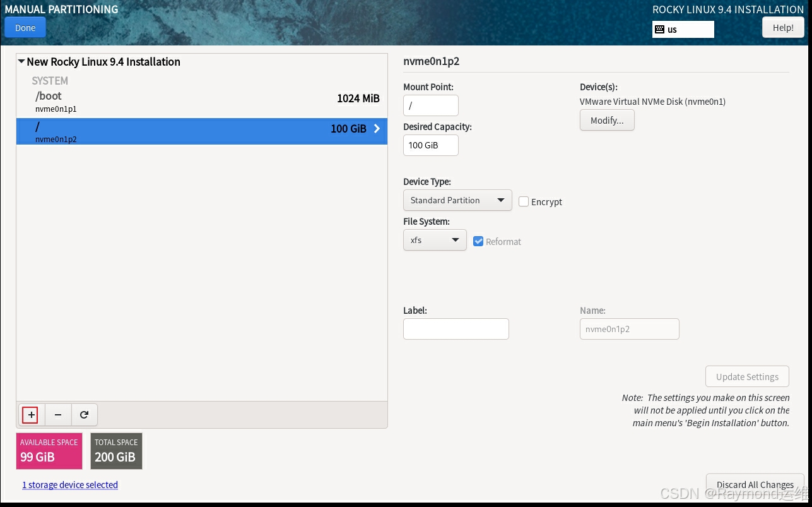Remove selected mount point with minus button
Screen dimensions: 812x507
point(58,415)
